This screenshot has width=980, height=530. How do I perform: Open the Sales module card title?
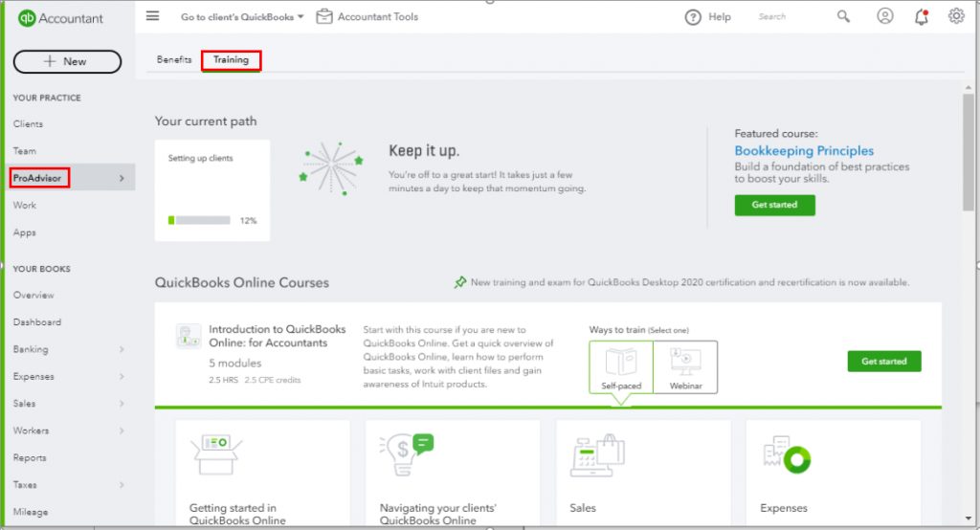[x=583, y=508]
